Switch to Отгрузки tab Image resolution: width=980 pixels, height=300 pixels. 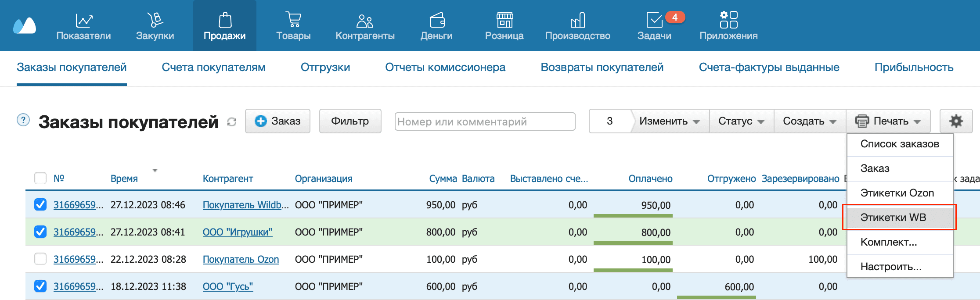[x=325, y=68]
